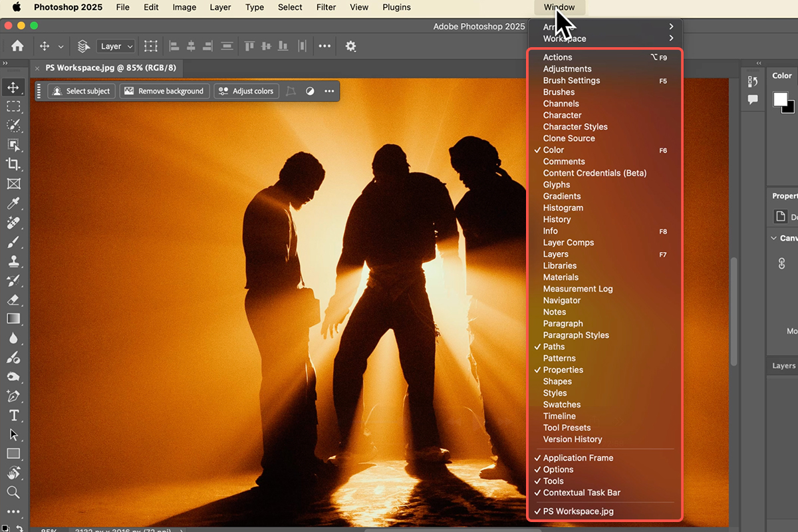Select the Crop tool
Viewport: 798px width, 532px height.
[x=13, y=164]
